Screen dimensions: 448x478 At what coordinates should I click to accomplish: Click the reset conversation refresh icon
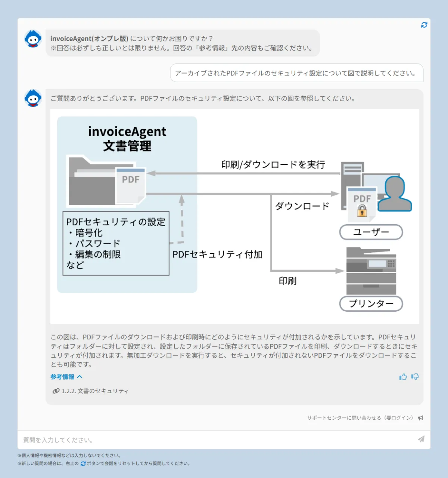(x=424, y=25)
